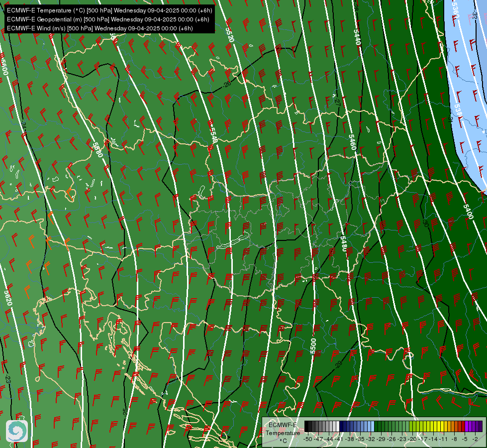Image resolution: width=487 pixels, height=448 pixels.
Task: Click the dark navy -41 legend swatch
Action: 341,426
